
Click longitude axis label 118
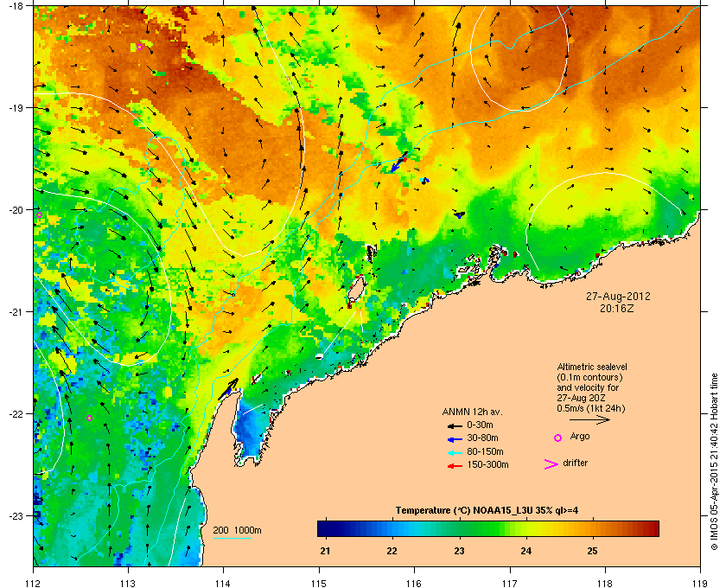click(605, 584)
